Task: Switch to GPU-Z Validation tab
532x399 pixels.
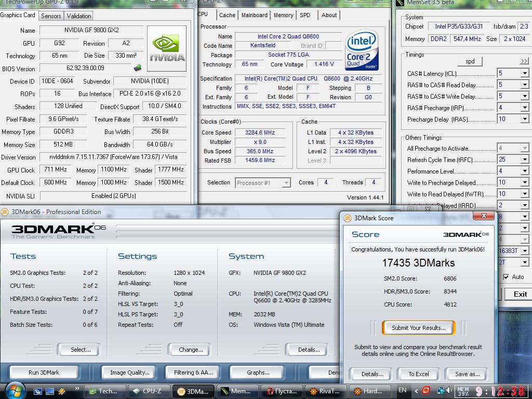Action: pos(79,16)
